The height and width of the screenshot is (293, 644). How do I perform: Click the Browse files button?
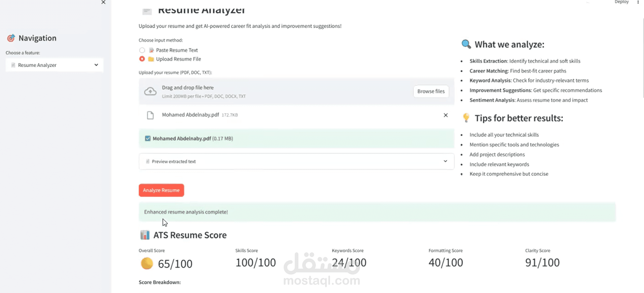(431, 91)
